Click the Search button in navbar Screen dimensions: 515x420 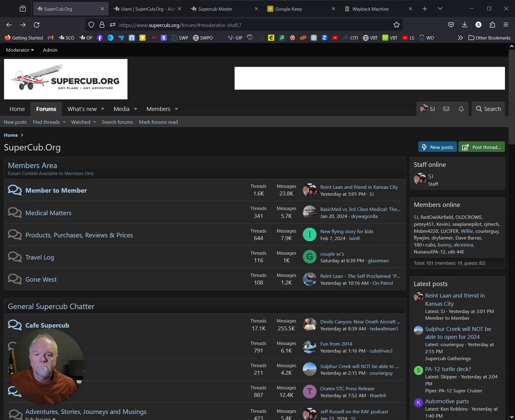click(488, 109)
